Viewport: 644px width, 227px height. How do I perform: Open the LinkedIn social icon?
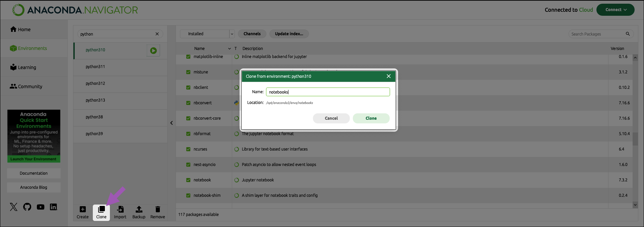(x=54, y=207)
